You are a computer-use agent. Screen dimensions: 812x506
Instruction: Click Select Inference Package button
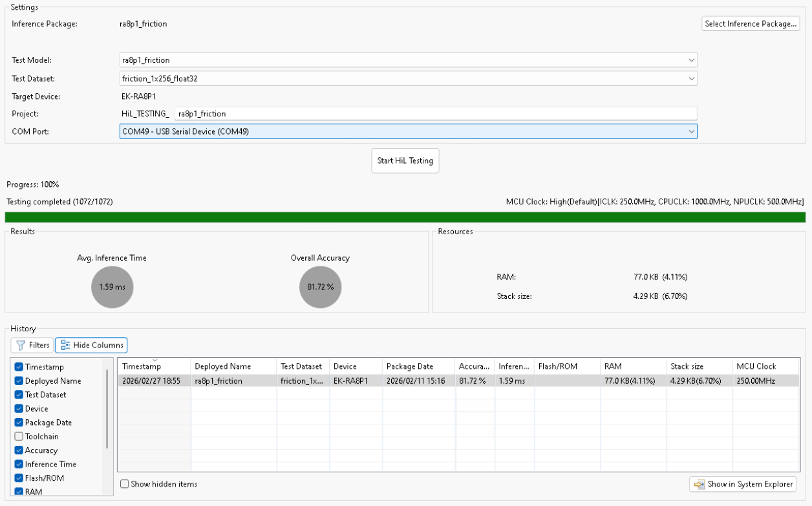pos(750,23)
